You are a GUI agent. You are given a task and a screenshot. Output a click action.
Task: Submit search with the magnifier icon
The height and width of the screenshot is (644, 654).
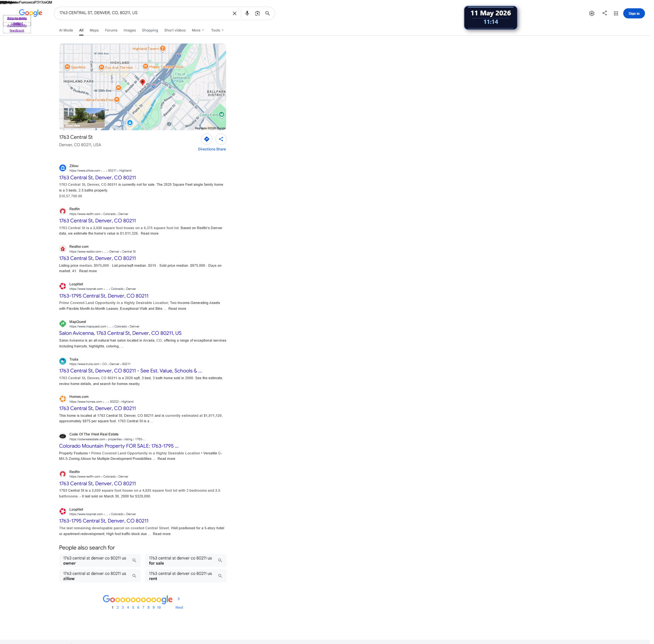[x=268, y=13]
